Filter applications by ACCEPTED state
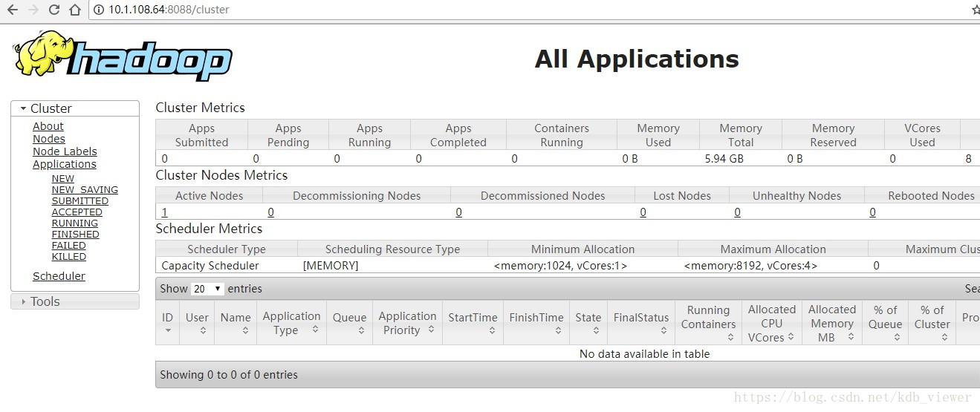980x412 pixels. coord(77,212)
